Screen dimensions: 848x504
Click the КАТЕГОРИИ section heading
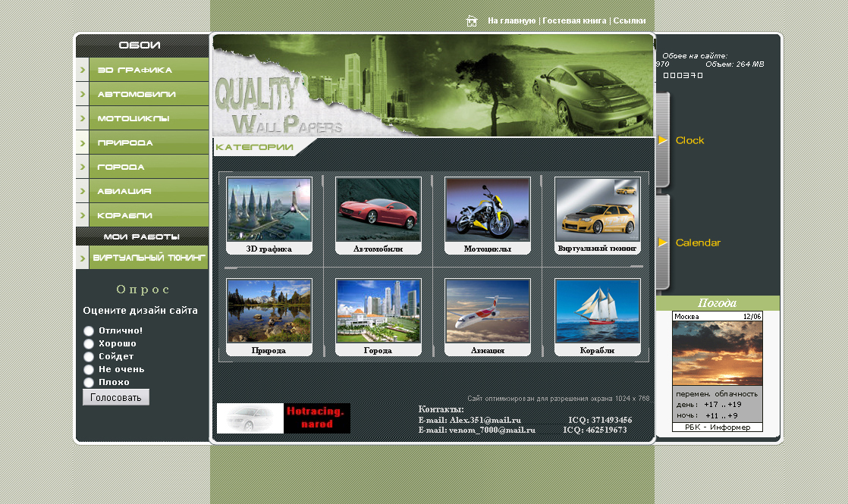pos(254,147)
